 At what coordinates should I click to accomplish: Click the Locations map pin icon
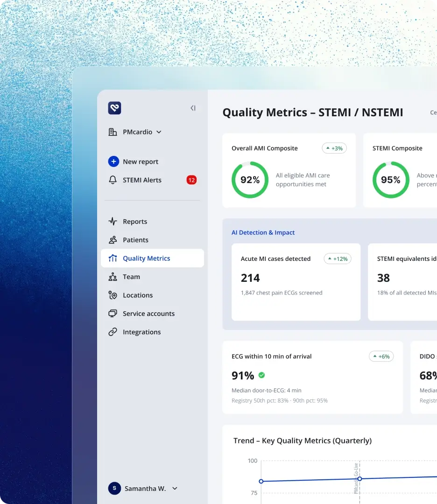113,295
